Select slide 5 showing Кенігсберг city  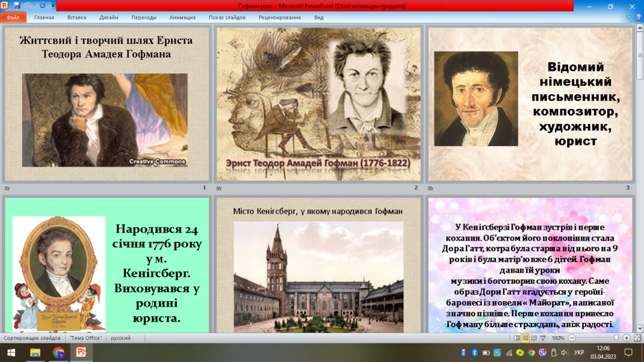coord(319,265)
